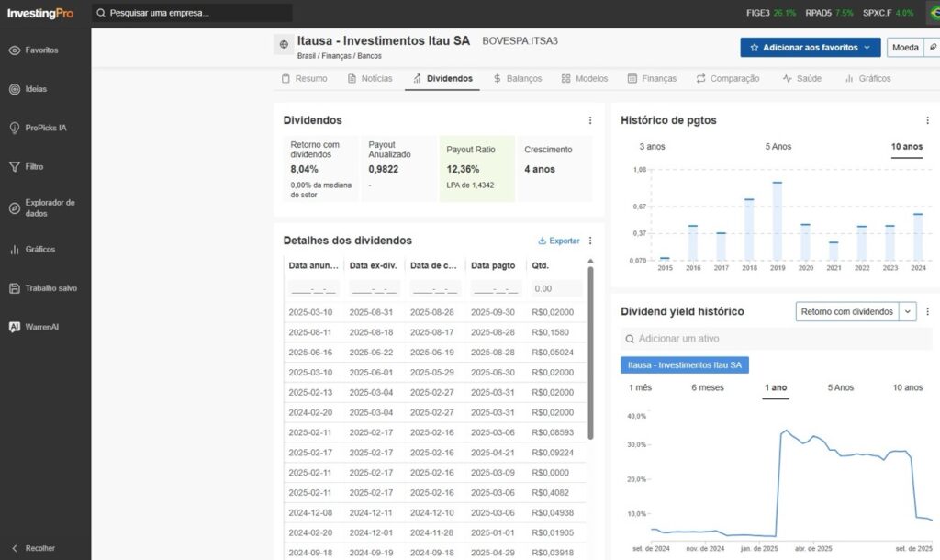Select 1 ano yield range
The width and height of the screenshot is (940, 560).
pos(775,388)
